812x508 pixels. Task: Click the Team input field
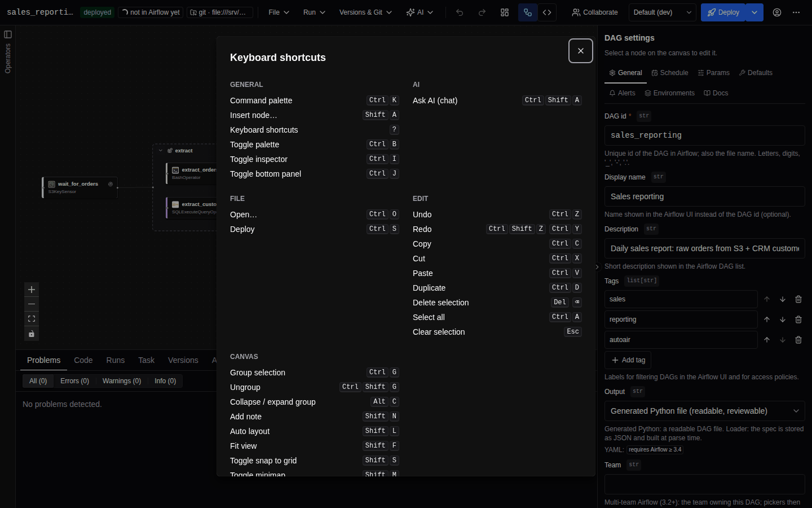pyautogui.click(x=704, y=484)
